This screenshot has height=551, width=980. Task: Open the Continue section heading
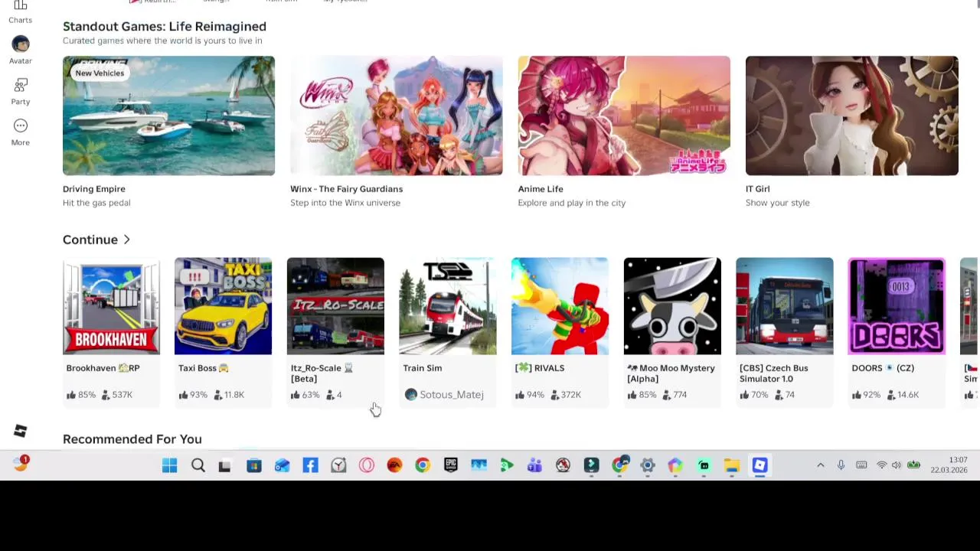[90, 240]
